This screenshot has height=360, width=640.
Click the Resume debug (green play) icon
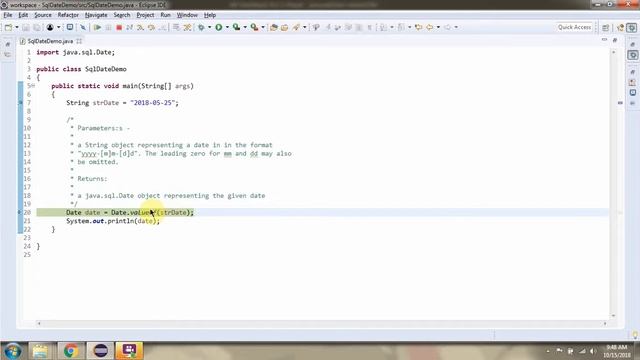pos(98,27)
